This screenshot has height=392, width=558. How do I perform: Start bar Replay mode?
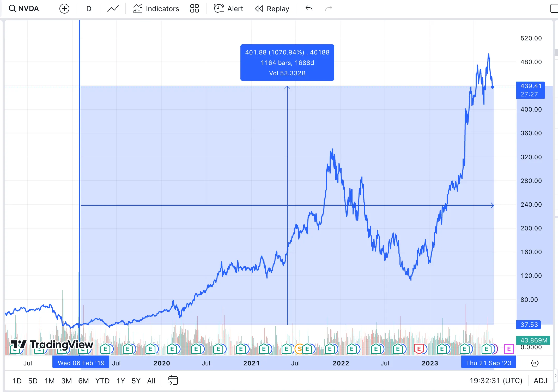[272, 9]
